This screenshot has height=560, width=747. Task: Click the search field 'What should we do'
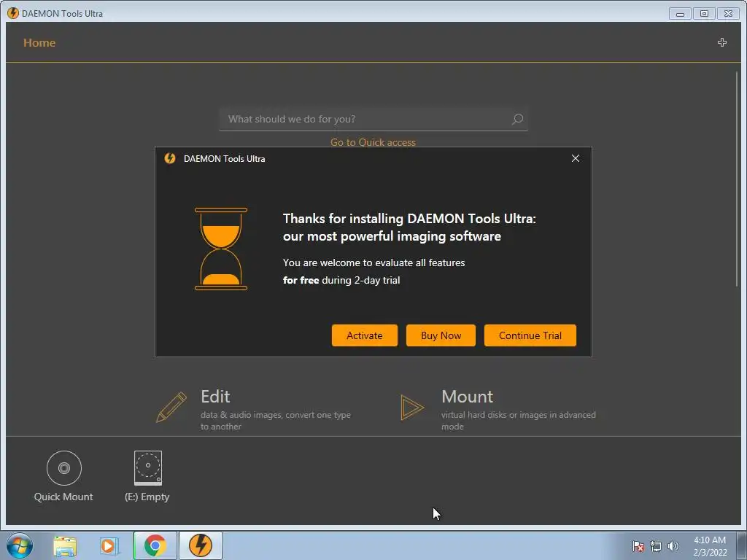[373, 119]
